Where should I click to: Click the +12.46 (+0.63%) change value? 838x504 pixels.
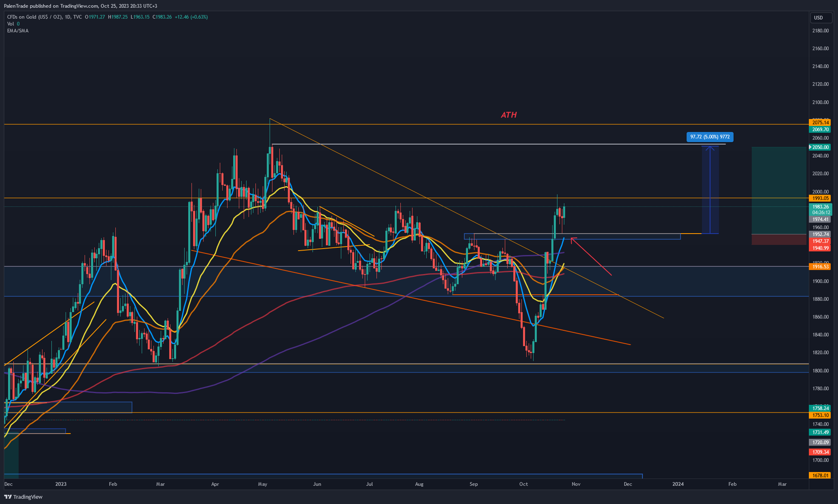pos(191,17)
